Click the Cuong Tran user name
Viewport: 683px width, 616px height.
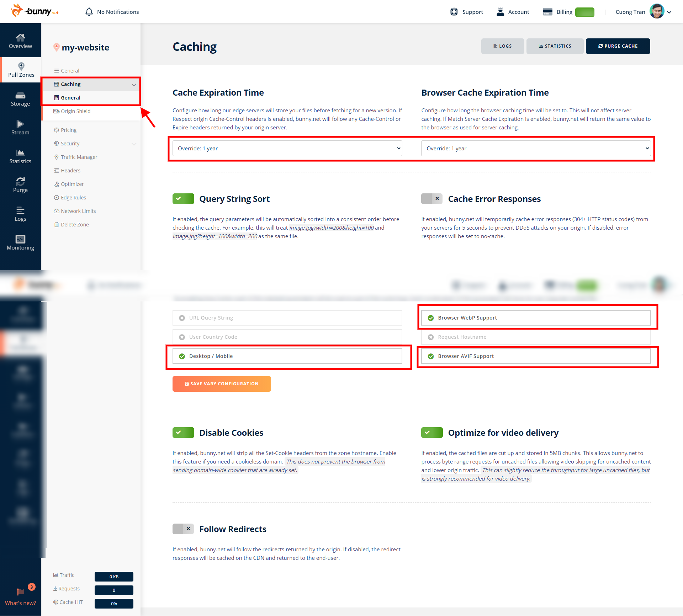[630, 12]
